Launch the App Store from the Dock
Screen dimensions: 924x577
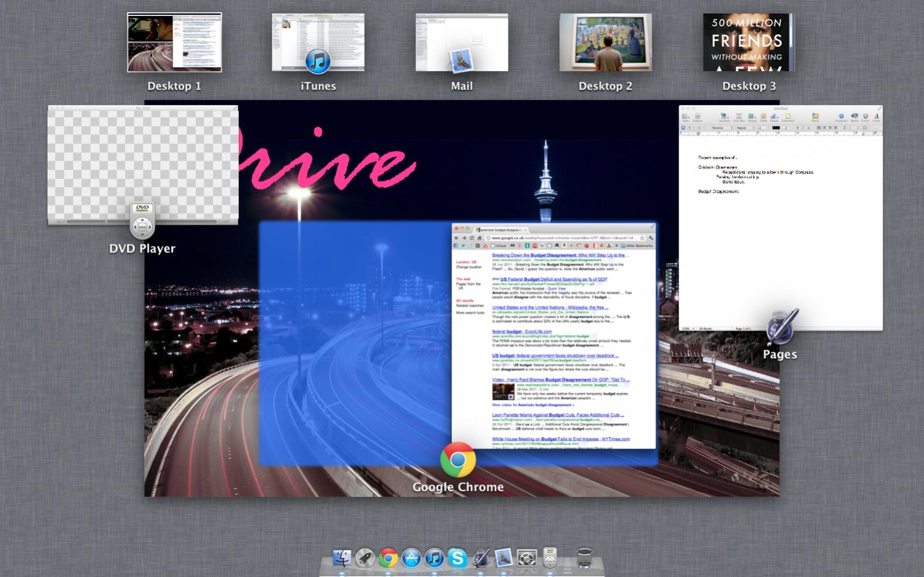411,558
